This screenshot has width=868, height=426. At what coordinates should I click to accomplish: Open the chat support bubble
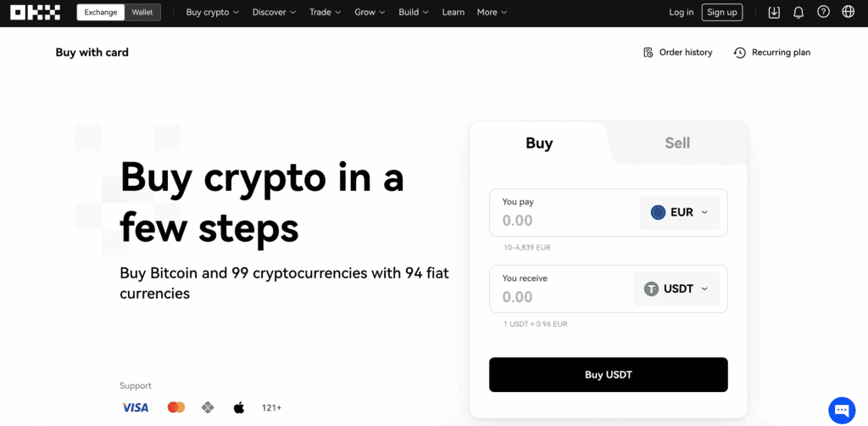tap(843, 410)
